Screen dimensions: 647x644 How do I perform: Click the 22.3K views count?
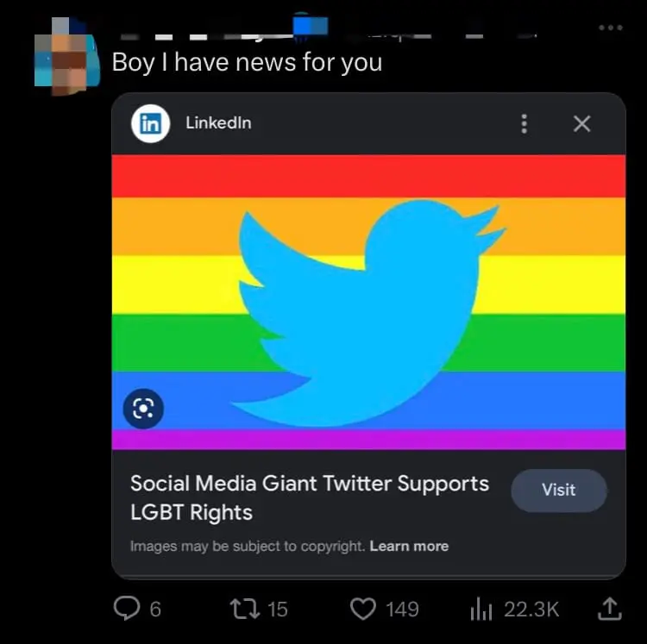tap(531, 610)
